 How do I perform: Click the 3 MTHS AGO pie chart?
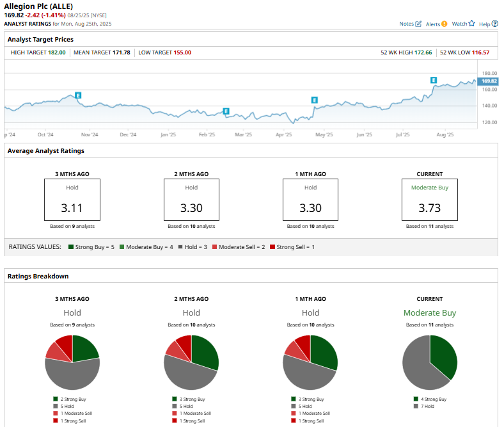tap(72, 362)
